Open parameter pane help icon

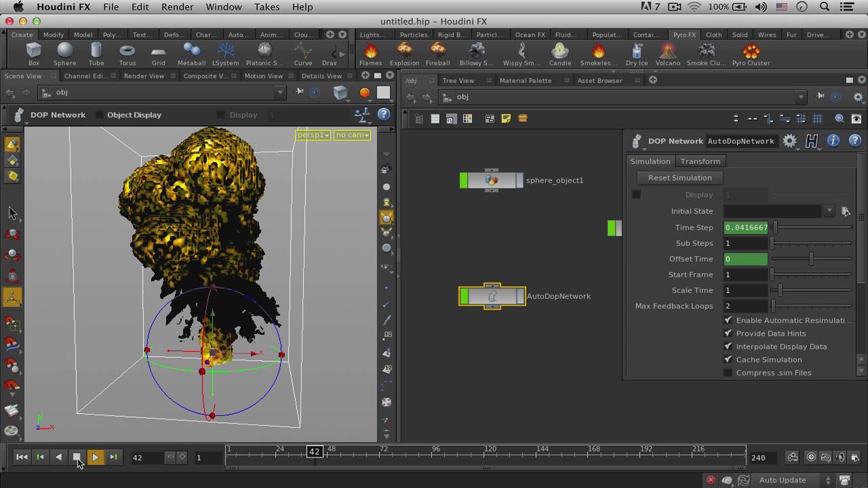tap(854, 141)
